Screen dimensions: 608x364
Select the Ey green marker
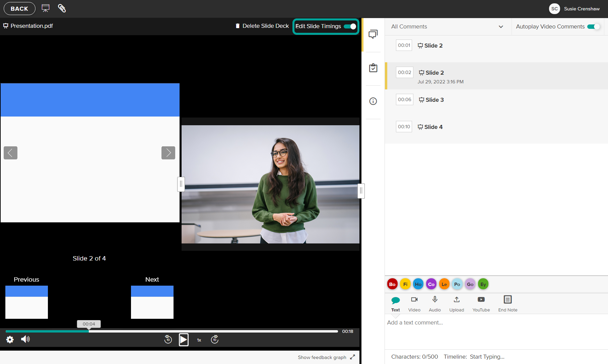[x=483, y=284]
